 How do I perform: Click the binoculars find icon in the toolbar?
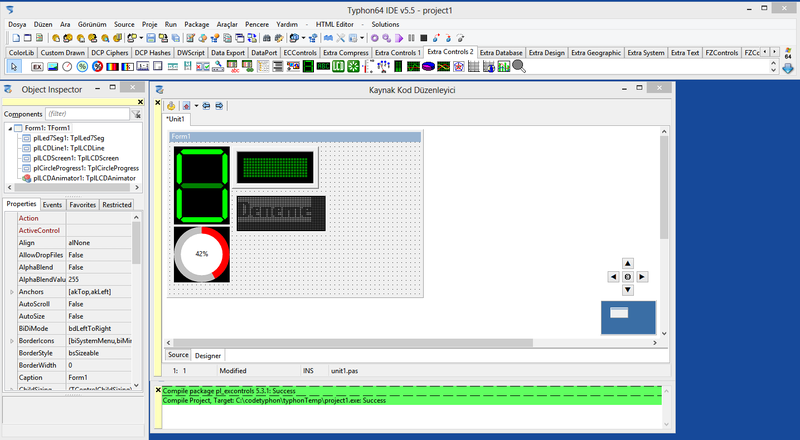click(x=266, y=38)
